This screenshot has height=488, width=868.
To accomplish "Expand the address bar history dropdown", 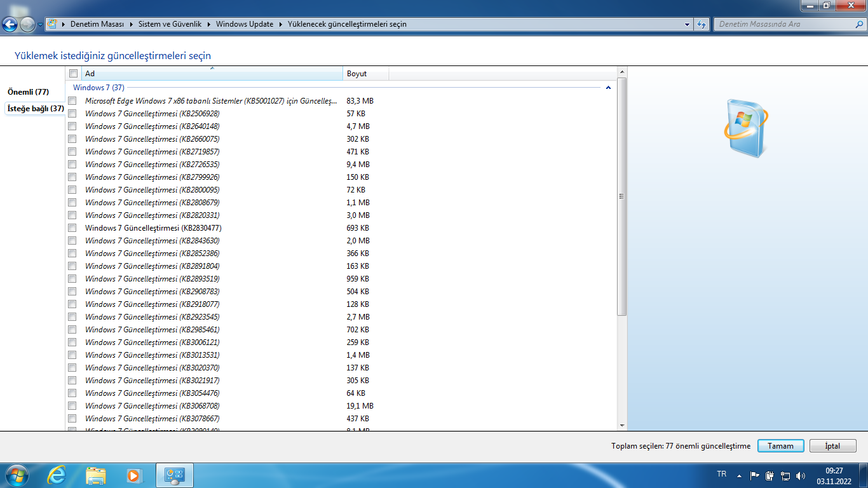I will click(x=688, y=25).
